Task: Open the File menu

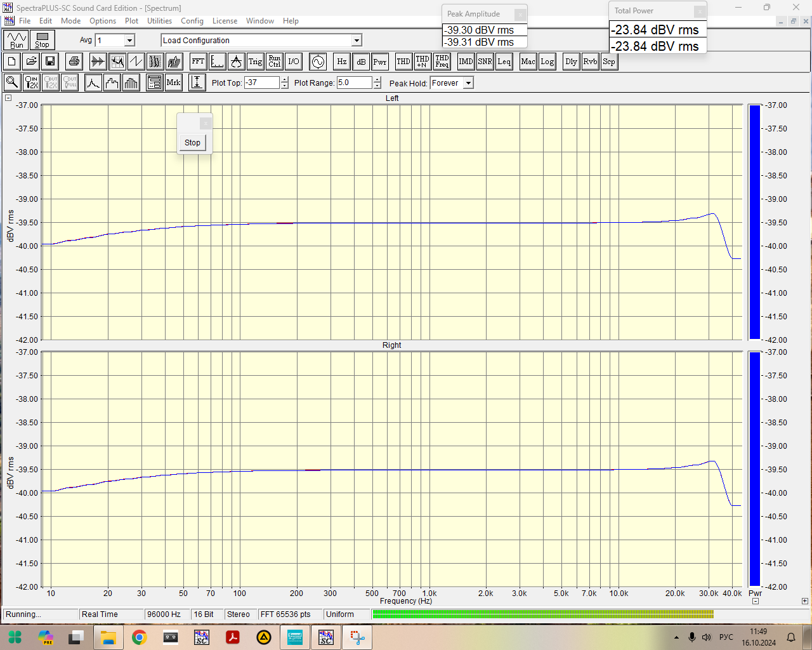Action: (25, 21)
